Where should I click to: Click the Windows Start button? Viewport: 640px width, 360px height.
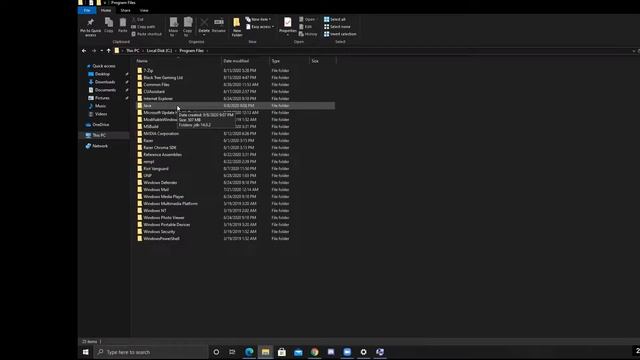(x=86, y=352)
